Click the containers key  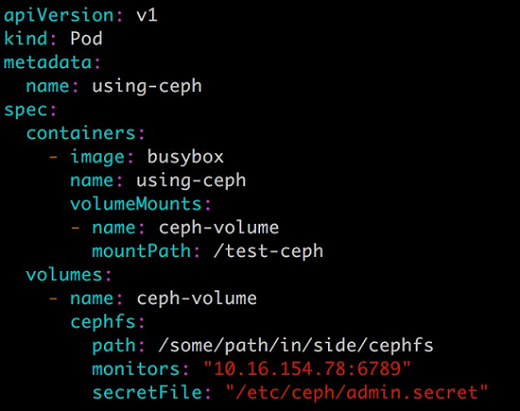81,133
